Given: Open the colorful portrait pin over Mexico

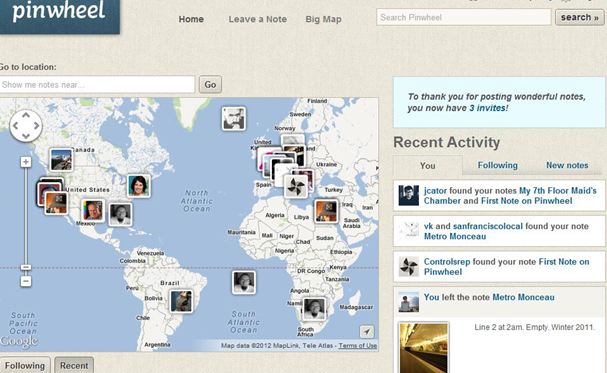Looking at the screenshot, I should tap(93, 210).
